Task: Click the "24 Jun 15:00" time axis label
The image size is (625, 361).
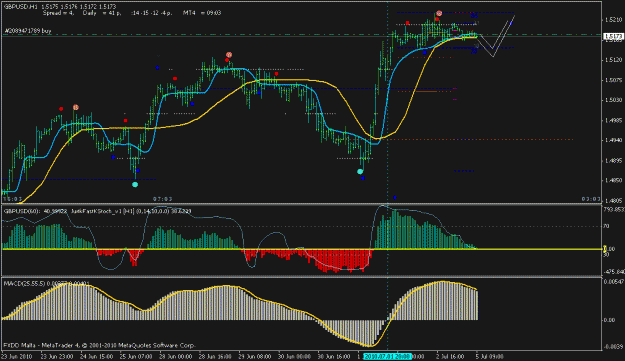Action: 96,356
